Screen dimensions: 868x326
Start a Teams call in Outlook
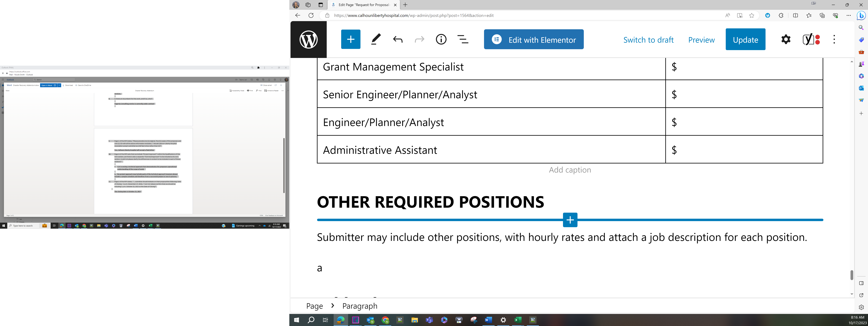[241, 80]
